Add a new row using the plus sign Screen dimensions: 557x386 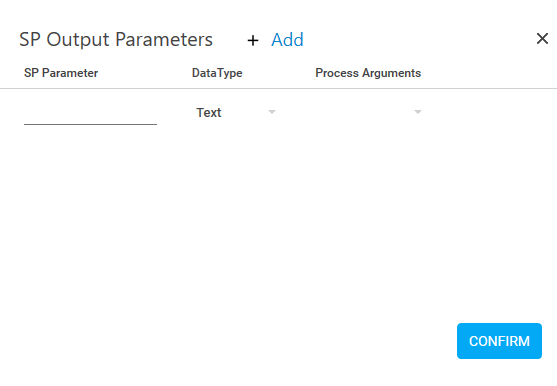(253, 40)
